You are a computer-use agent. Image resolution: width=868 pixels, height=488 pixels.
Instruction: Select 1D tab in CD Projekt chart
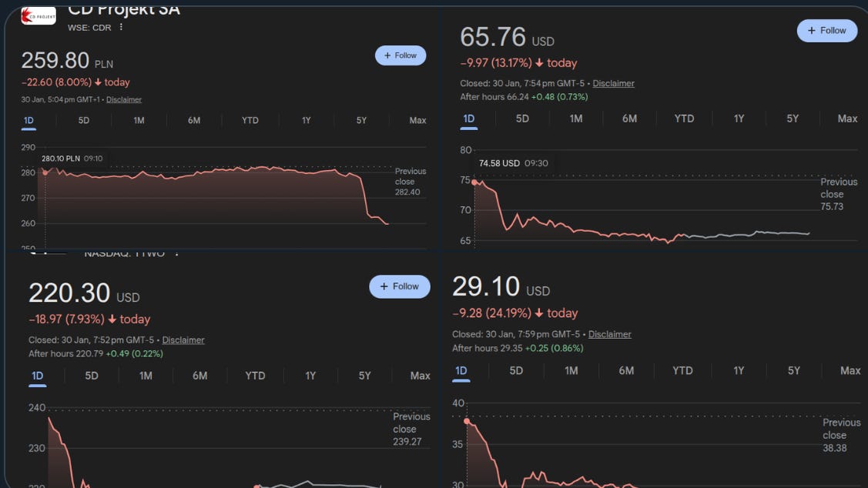(x=28, y=121)
